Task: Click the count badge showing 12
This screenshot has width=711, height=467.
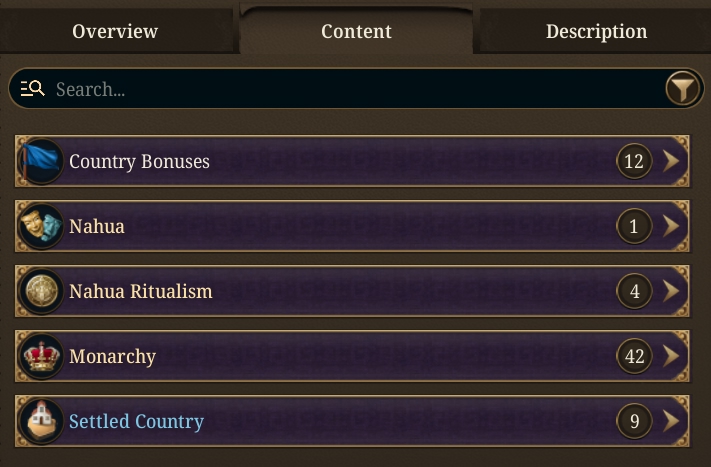Action: [634, 161]
